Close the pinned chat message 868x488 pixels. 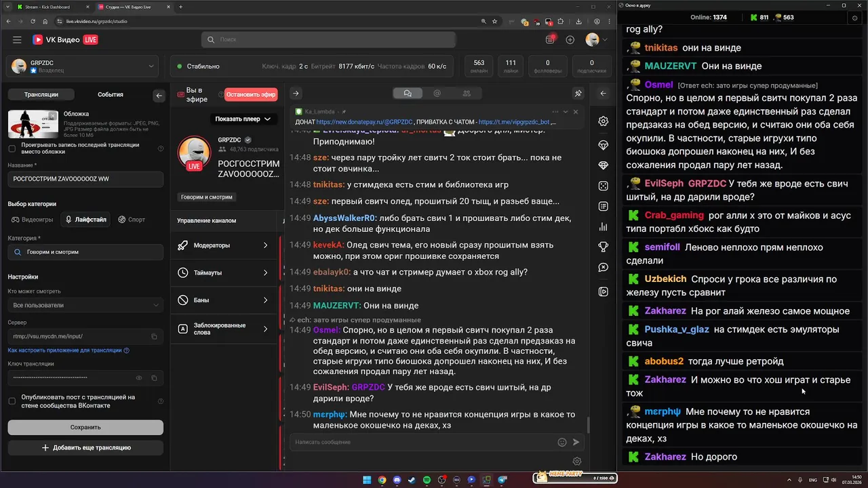point(576,112)
